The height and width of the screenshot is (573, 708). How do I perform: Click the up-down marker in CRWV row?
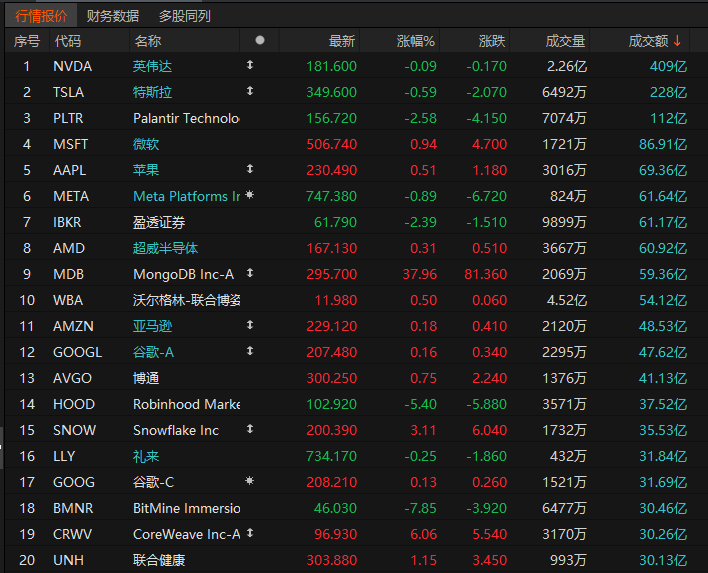250,533
